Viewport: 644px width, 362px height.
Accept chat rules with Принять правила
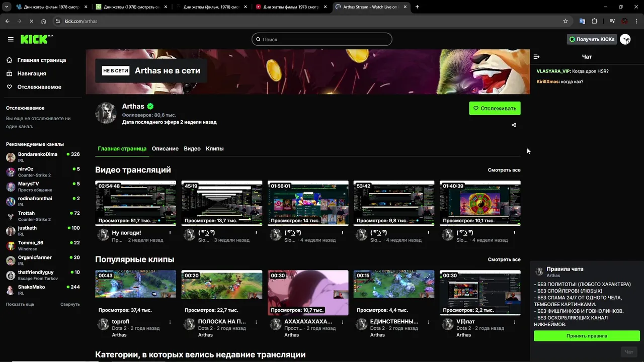[587, 336]
